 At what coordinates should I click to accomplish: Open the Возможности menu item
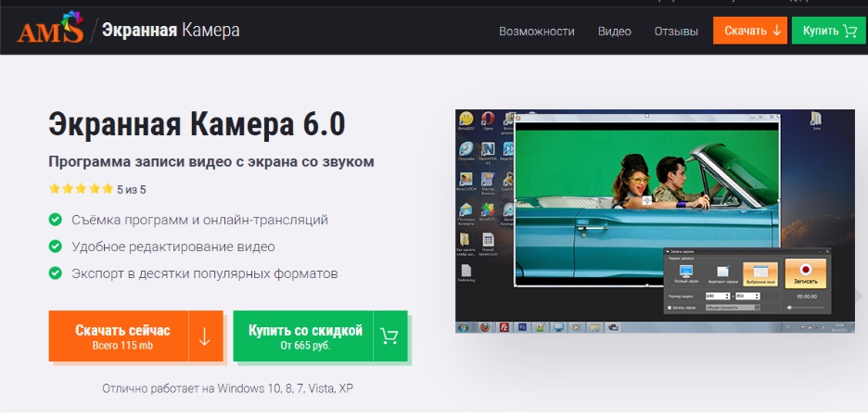(x=536, y=32)
